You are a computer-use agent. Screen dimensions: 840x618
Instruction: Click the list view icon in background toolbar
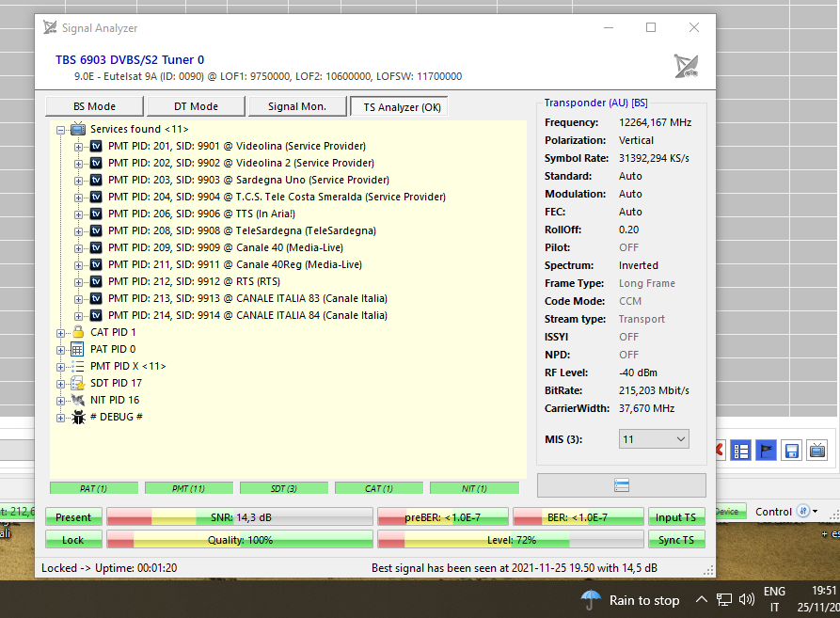[741, 451]
